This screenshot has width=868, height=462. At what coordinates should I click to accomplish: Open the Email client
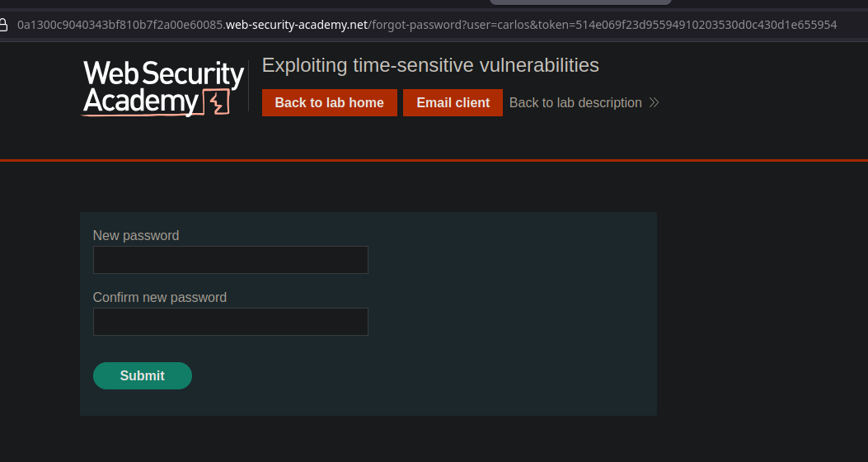tap(453, 103)
